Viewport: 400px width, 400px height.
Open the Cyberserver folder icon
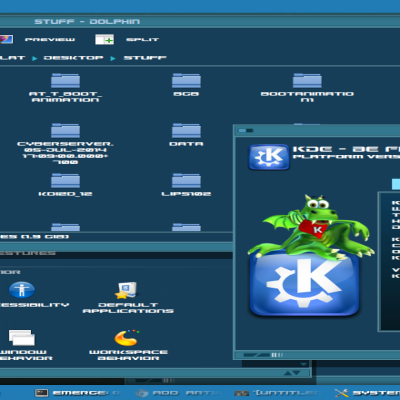click(65, 130)
